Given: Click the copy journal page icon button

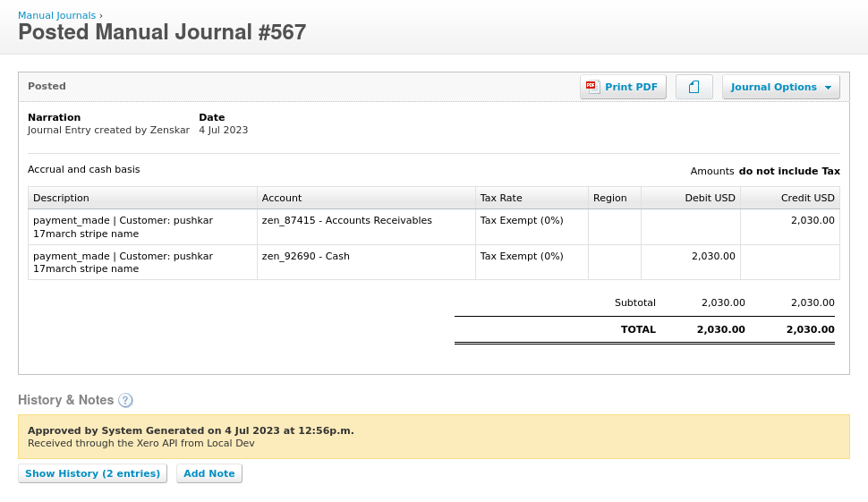Looking at the screenshot, I should coord(694,87).
